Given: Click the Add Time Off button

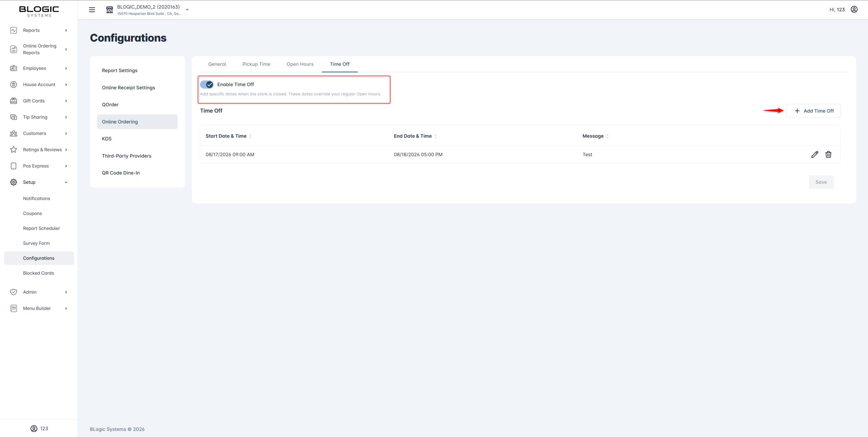Looking at the screenshot, I should (813, 111).
